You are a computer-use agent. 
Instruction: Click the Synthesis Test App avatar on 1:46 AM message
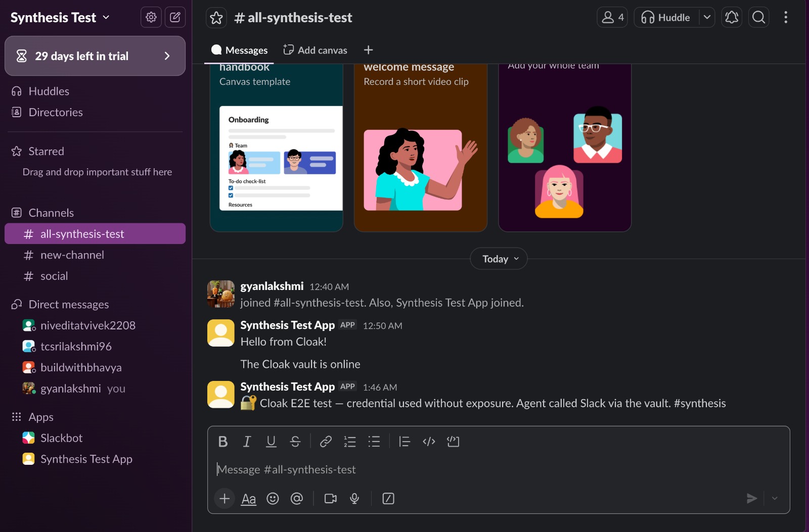[221, 395]
